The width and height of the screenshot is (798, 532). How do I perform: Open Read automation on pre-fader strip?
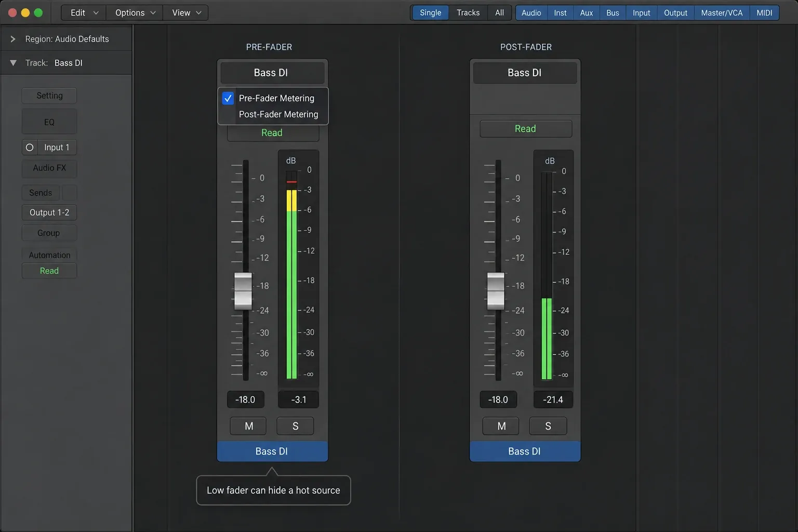(273, 133)
